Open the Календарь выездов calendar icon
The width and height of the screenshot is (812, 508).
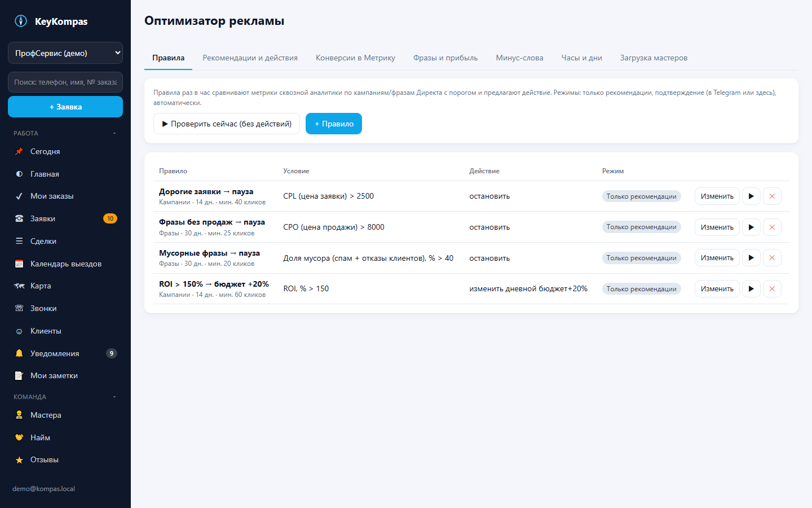pyautogui.click(x=19, y=264)
